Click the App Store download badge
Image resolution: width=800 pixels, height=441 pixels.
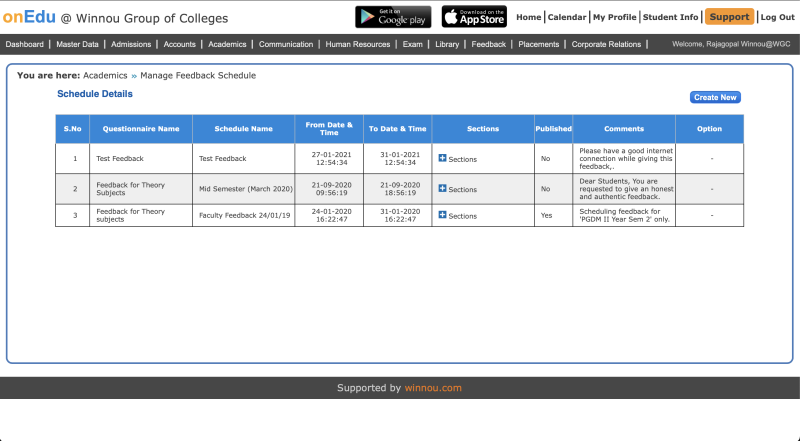[474, 17]
